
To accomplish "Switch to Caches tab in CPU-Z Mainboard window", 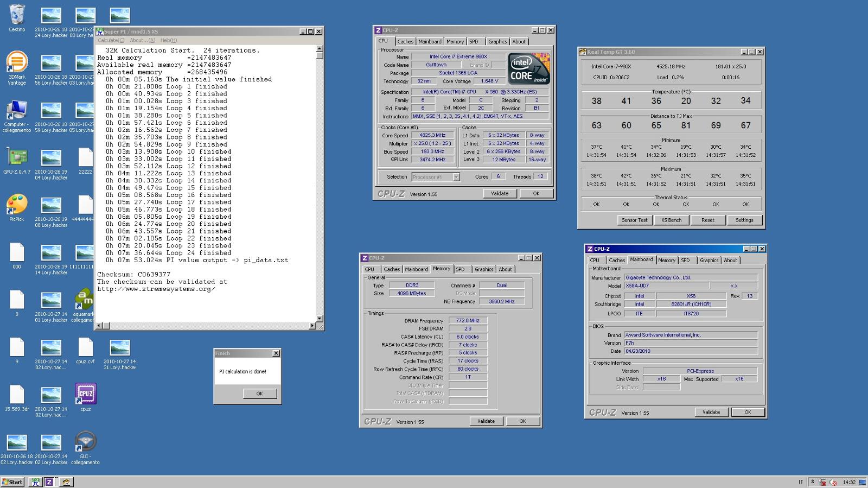I will coord(617,261).
